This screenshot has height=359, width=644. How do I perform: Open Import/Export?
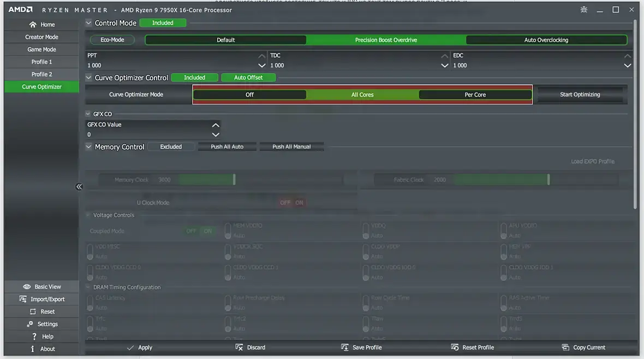[41, 299]
